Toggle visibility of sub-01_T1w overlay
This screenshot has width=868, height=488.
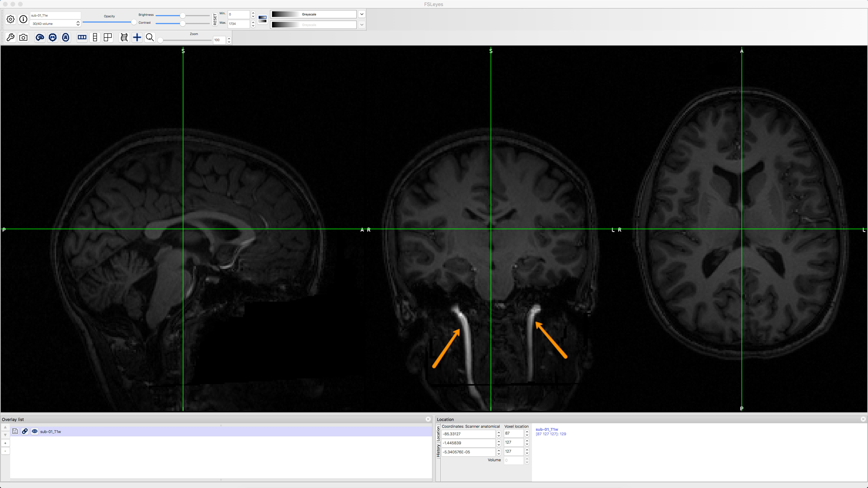point(34,431)
